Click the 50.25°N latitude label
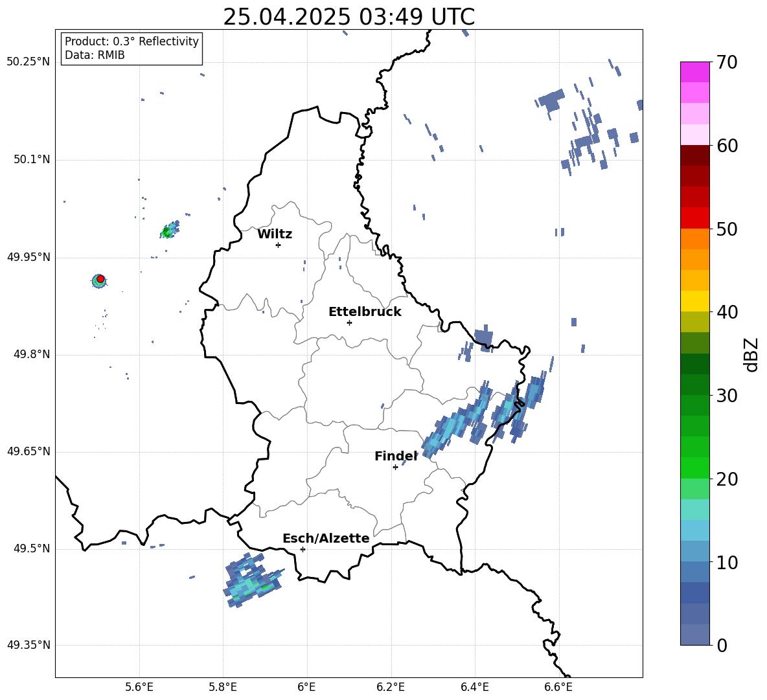This screenshot has width=767, height=700. 29,62
